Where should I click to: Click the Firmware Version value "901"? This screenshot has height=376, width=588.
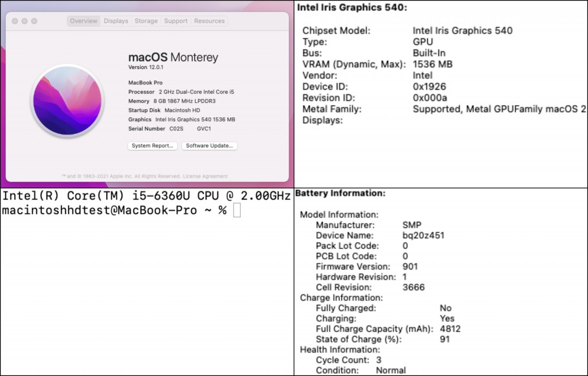click(410, 266)
